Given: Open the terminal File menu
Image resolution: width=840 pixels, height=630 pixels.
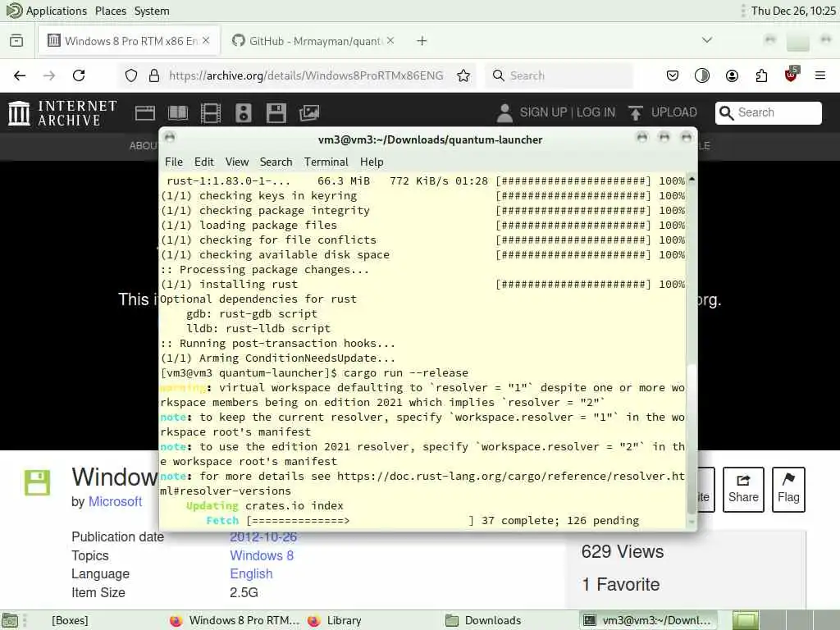Looking at the screenshot, I should click(x=174, y=162).
